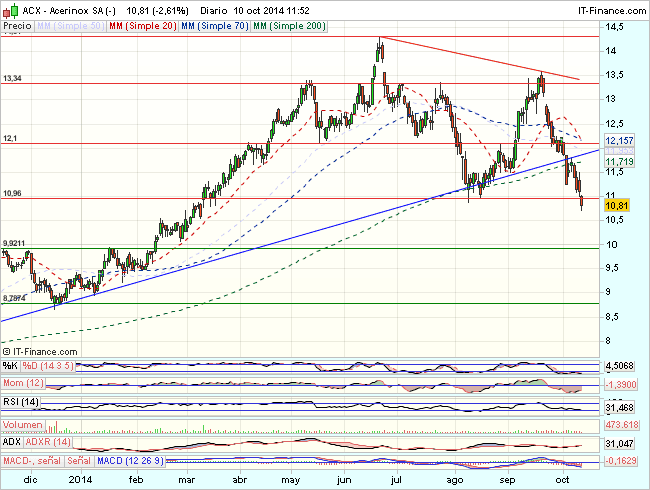Open the %K stochastic indicator label

pyautogui.click(x=10, y=365)
